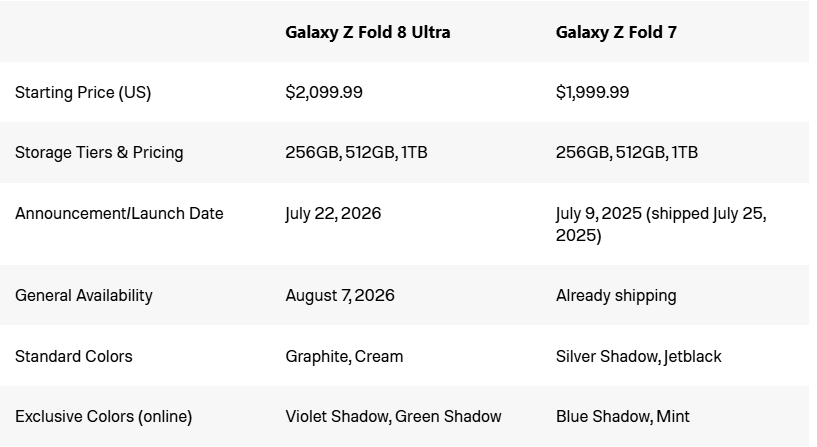The height and width of the screenshot is (447, 817).
Task: Click the July 9, 2025 shipped cell
Action: [x=661, y=224]
